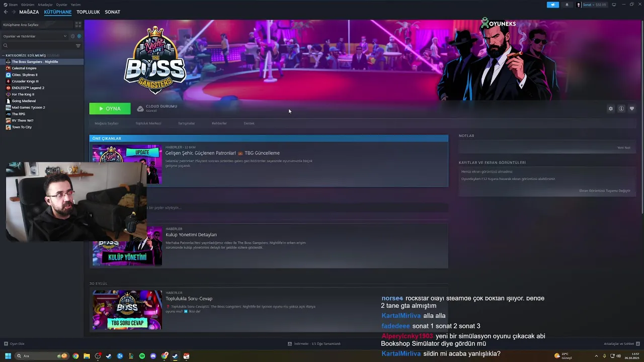Open Discord from the taskbar
The image size is (644, 362).
point(153,356)
